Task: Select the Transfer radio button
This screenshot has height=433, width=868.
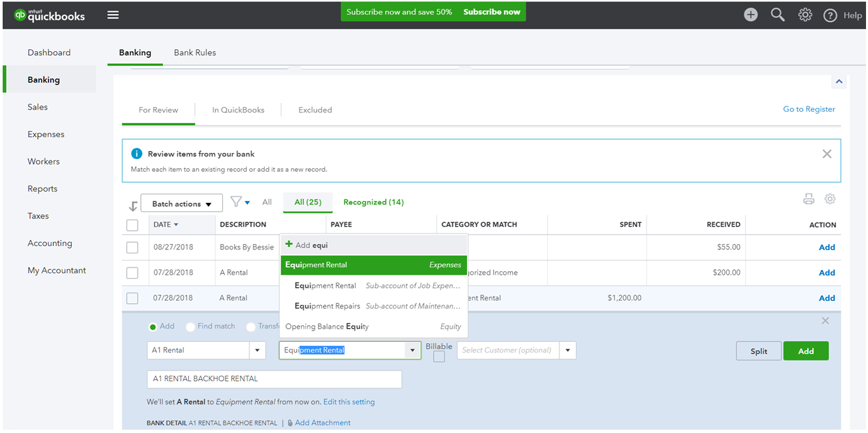Action: click(251, 327)
